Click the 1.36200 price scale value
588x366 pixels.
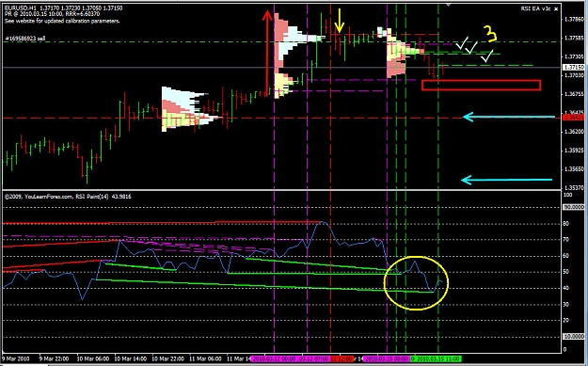(x=574, y=132)
